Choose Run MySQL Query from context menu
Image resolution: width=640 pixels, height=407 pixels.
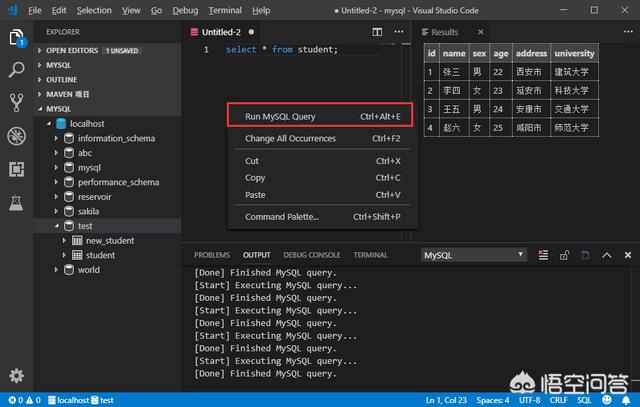click(320, 116)
